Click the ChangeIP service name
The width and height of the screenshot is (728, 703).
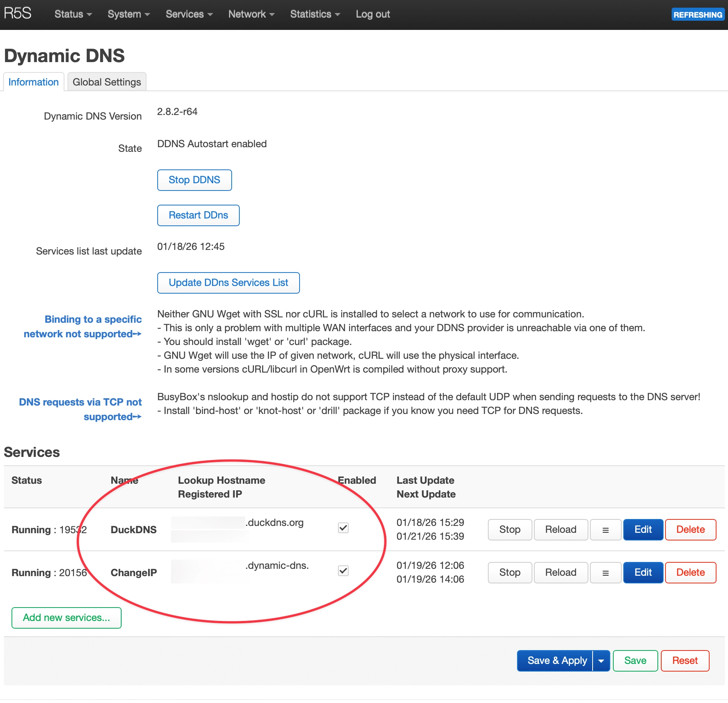(134, 573)
